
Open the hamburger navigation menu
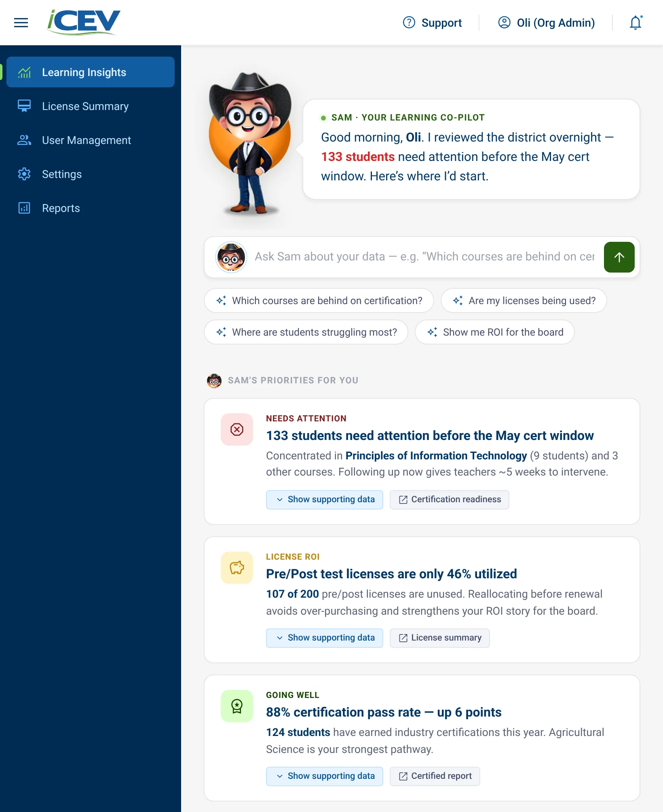click(x=21, y=23)
